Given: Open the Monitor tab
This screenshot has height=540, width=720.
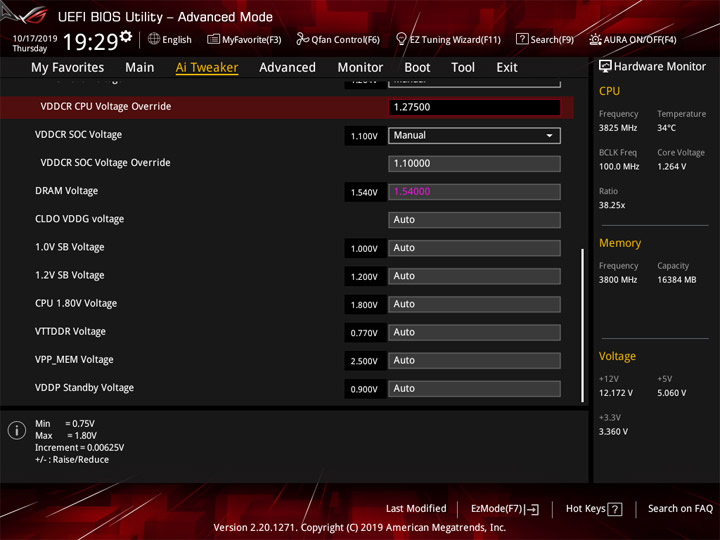Looking at the screenshot, I should pos(360,68).
